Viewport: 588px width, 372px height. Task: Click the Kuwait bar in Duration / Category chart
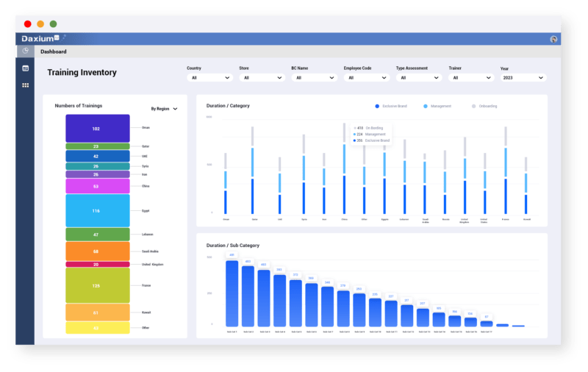526,186
